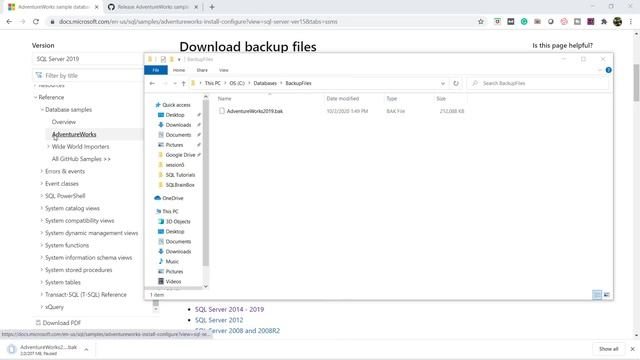Click Explorer's back navigation arrow
The width and height of the screenshot is (640, 360).
(152, 83)
